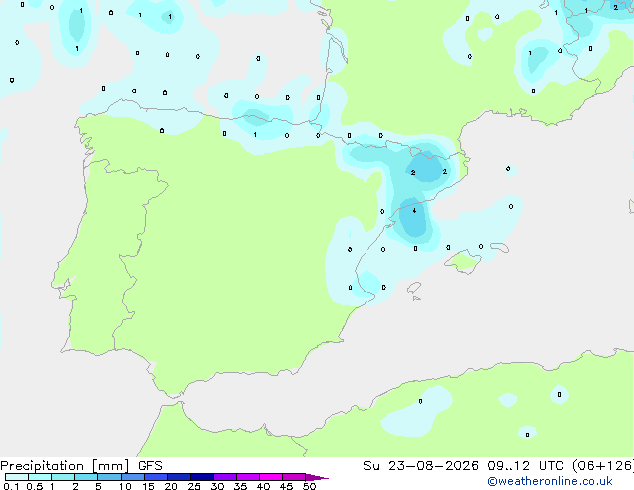Click the purple arrow tip past 50 on legend
The width and height of the screenshot is (634, 490).
[x=317, y=477]
